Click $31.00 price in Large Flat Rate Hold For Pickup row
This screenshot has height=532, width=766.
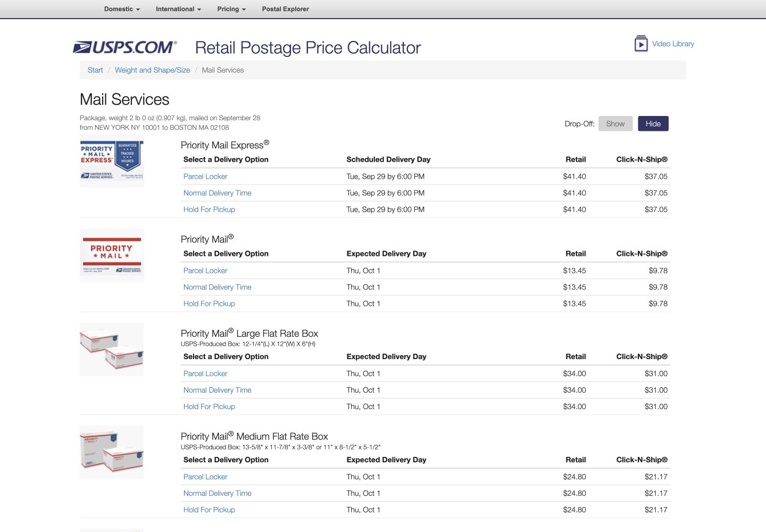656,407
